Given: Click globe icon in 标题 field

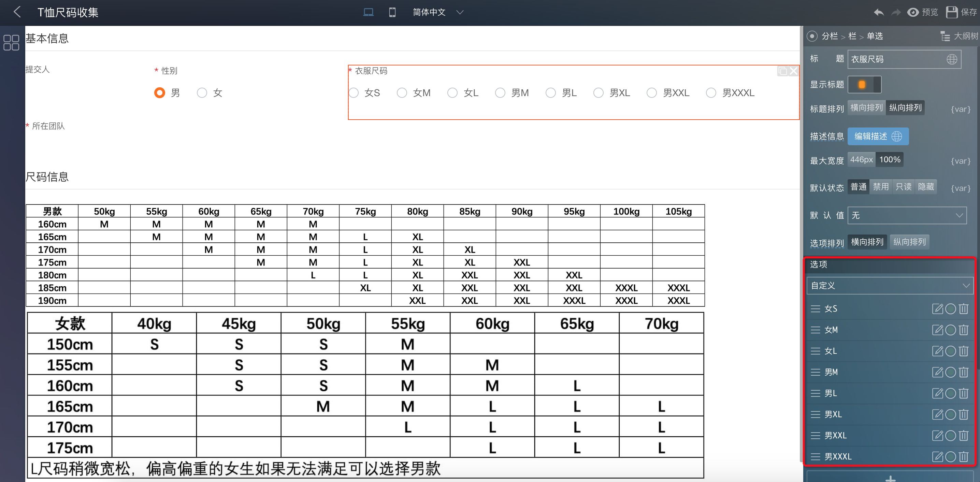Looking at the screenshot, I should pos(951,59).
